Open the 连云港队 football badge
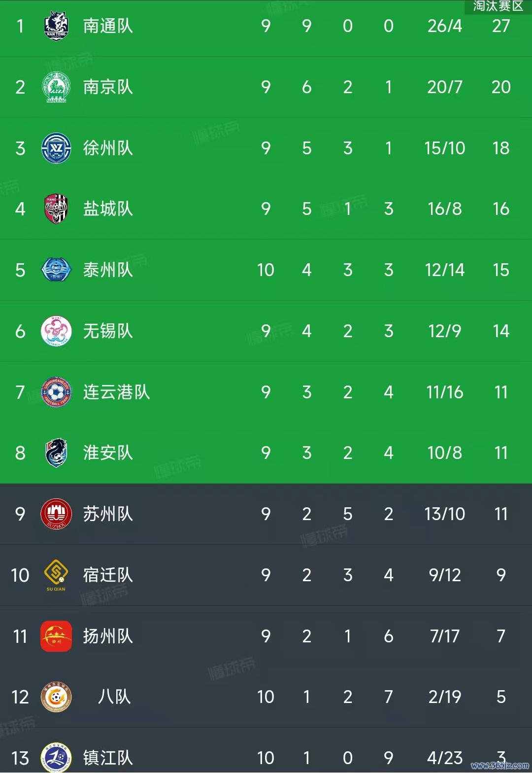The width and height of the screenshot is (532, 773). [x=56, y=392]
